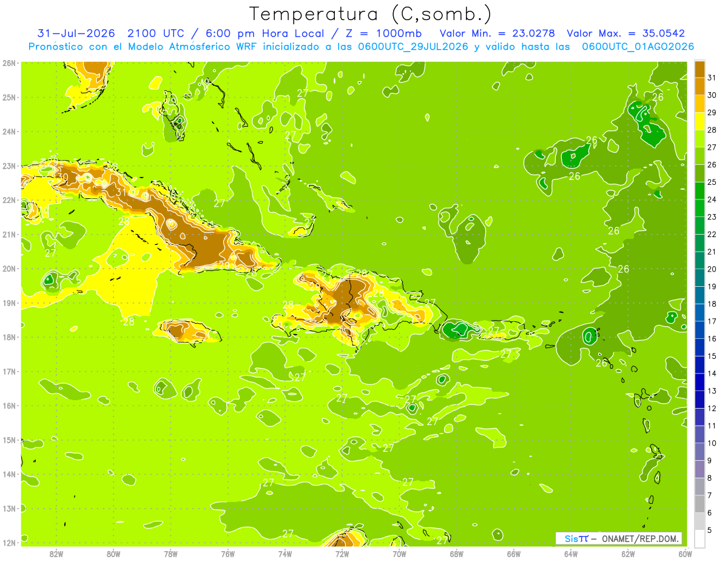Viewport: 728px width, 562px height.
Task: Click the 76W longitude axis label
Action: coord(228,554)
